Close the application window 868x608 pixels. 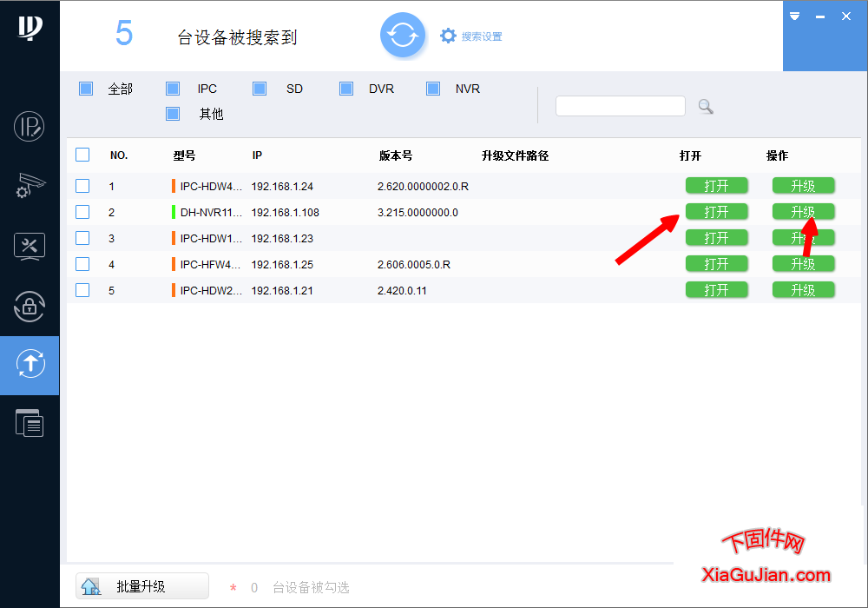[x=845, y=16]
